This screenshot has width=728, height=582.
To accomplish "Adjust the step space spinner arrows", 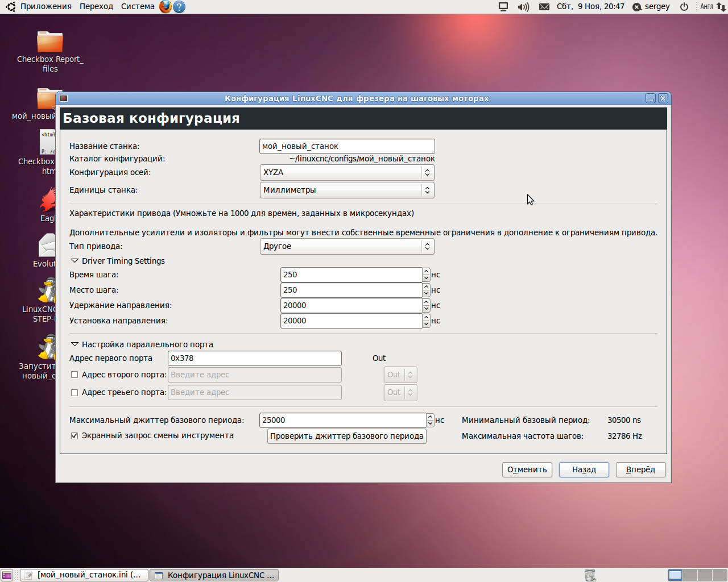I will pyautogui.click(x=426, y=290).
